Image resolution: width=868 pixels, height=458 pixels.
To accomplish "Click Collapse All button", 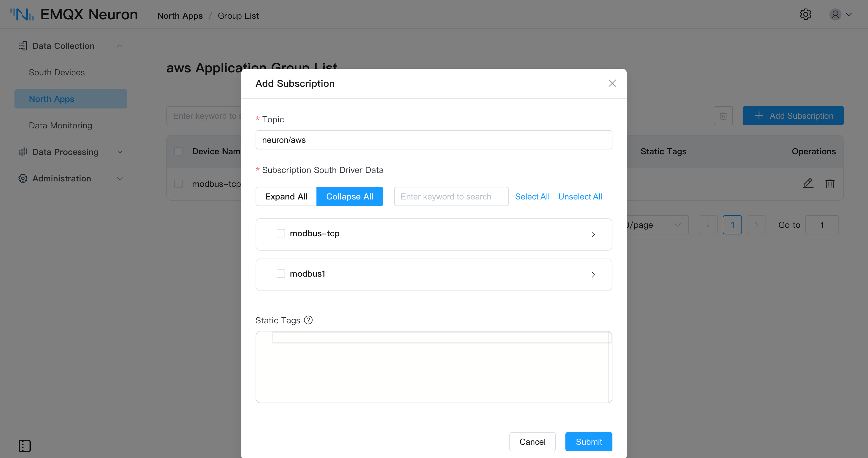I will coord(350,196).
